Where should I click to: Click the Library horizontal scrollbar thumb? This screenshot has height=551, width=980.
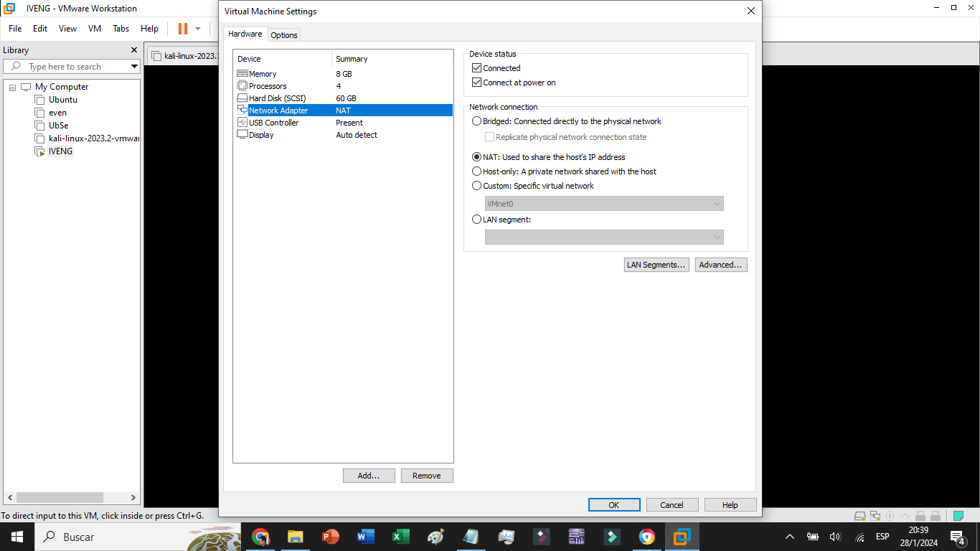(x=60, y=497)
